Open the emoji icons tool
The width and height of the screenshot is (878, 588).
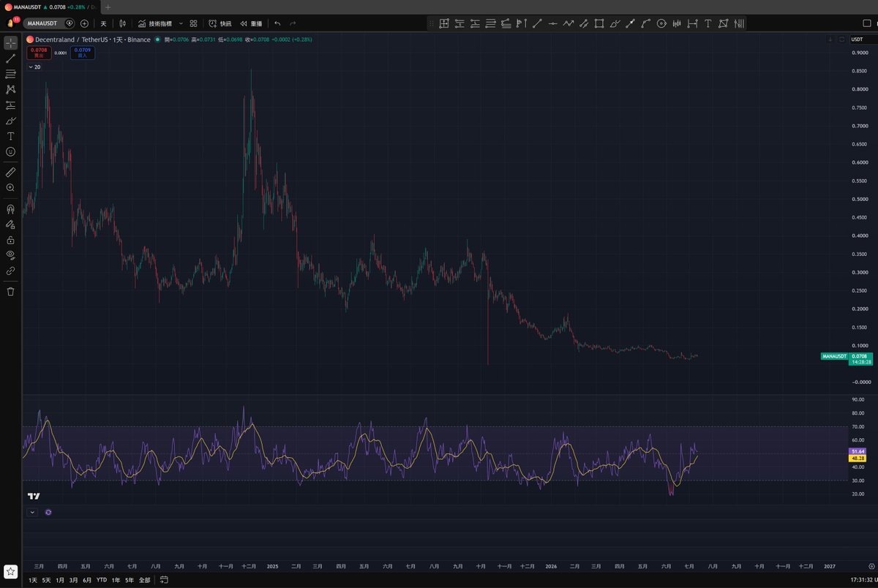click(x=10, y=151)
